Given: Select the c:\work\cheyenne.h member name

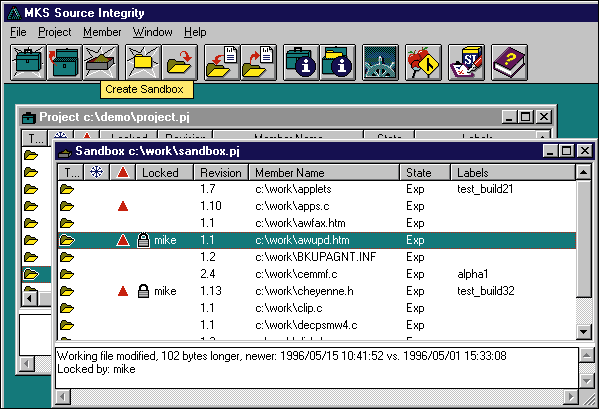Looking at the screenshot, I should [x=304, y=291].
